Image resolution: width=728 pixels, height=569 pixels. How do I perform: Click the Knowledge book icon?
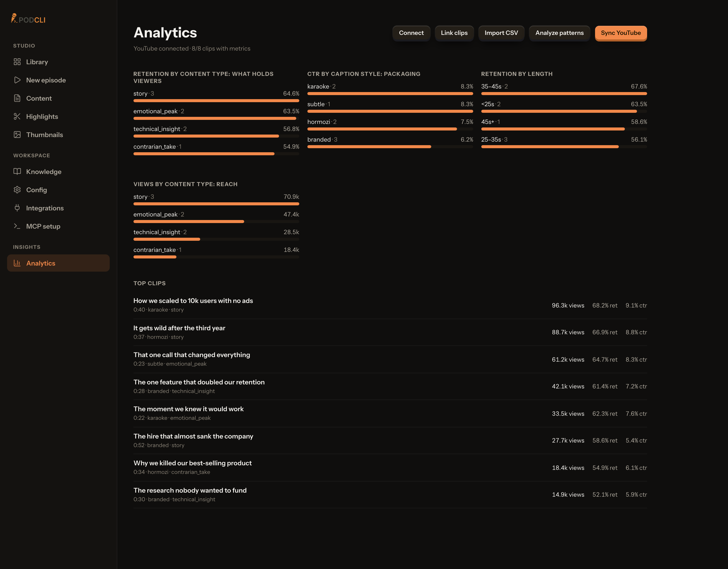17,171
